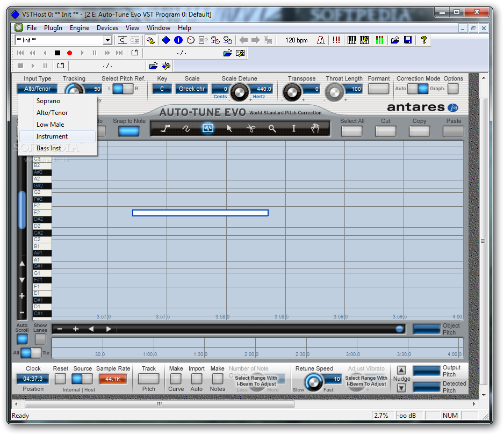Choose Low Male from the input type list
The height and width of the screenshot is (435, 504).
pyautogui.click(x=57, y=125)
